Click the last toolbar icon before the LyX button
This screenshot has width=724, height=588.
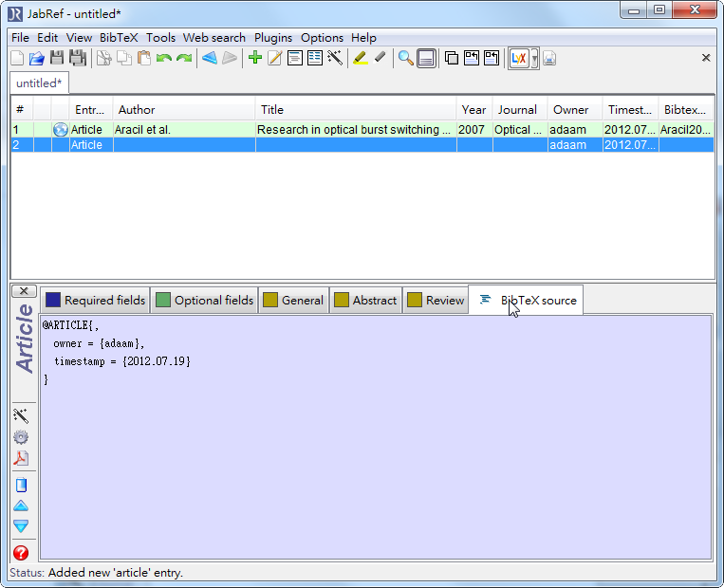tap(492, 58)
